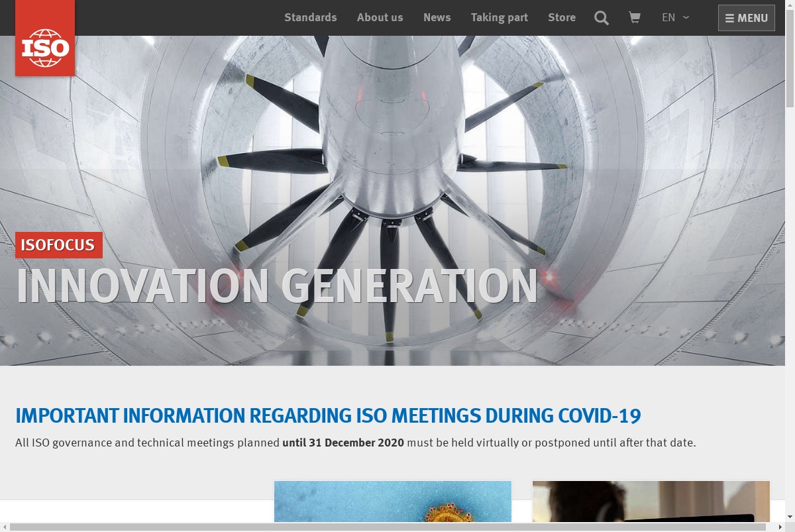Click the horizontal scrollbar thumb

click(x=388, y=527)
